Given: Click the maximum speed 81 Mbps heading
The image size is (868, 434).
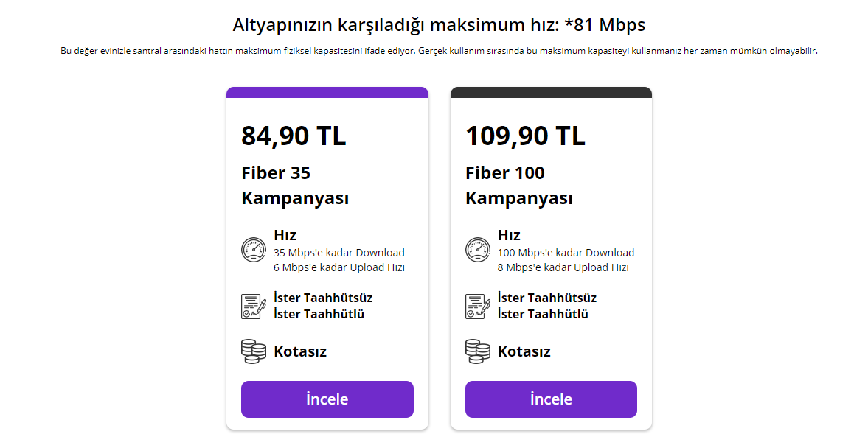Looking at the screenshot, I should click(439, 25).
